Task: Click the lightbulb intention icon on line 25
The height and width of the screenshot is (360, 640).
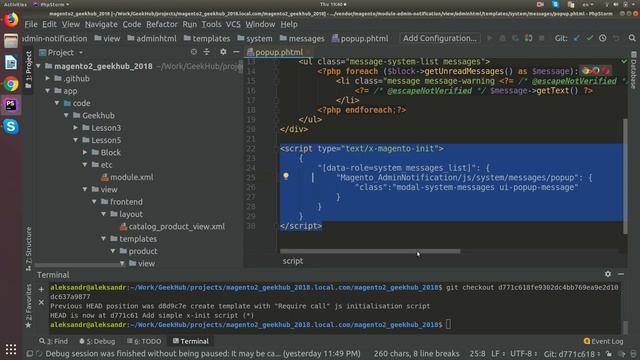Action: [x=286, y=176]
